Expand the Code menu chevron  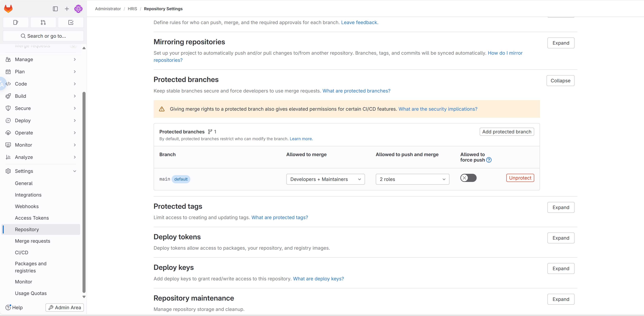pos(75,84)
